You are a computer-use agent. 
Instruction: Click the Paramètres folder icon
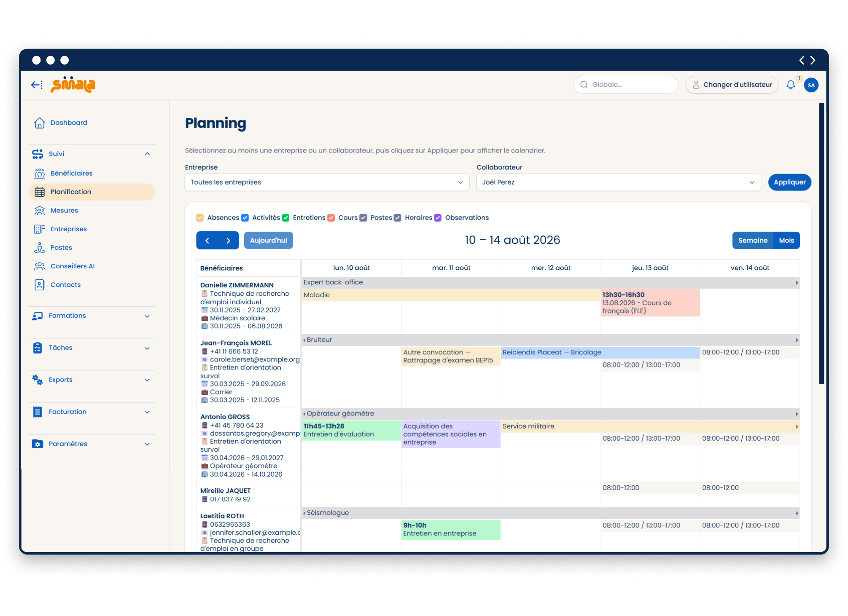pos(38,444)
